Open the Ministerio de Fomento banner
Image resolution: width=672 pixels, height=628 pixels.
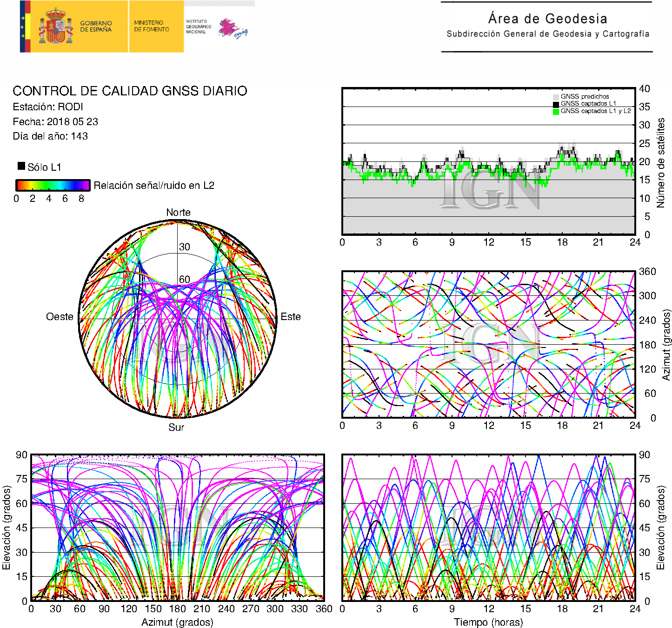pyautogui.click(x=152, y=26)
